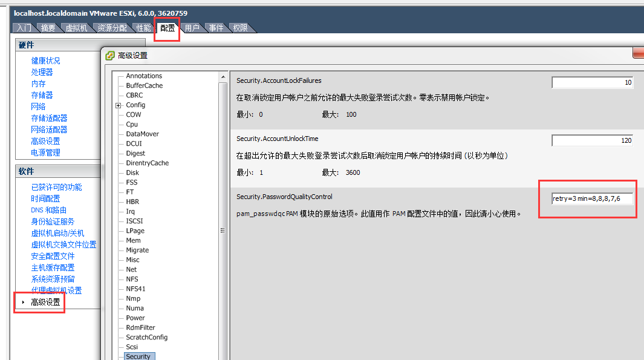Open 电源管理 settings
This screenshot has height=360, width=644.
tap(45, 152)
